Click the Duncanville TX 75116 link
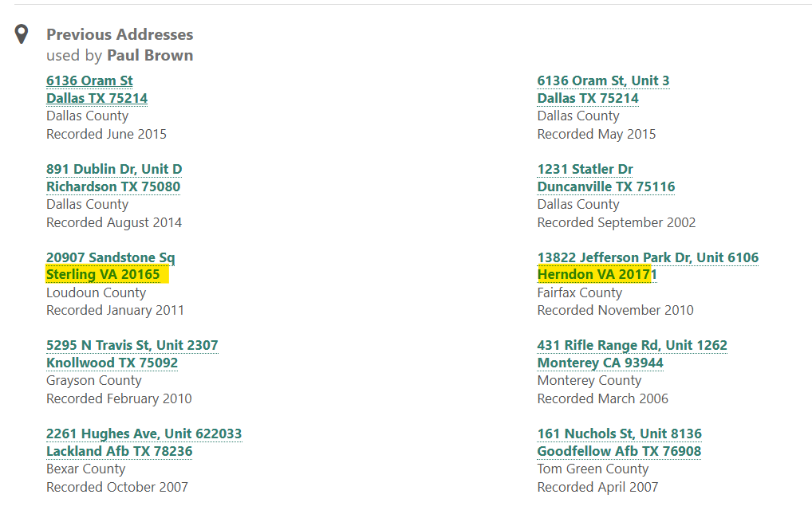Image resolution: width=812 pixels, height=514 pixels. pos(606,186)
